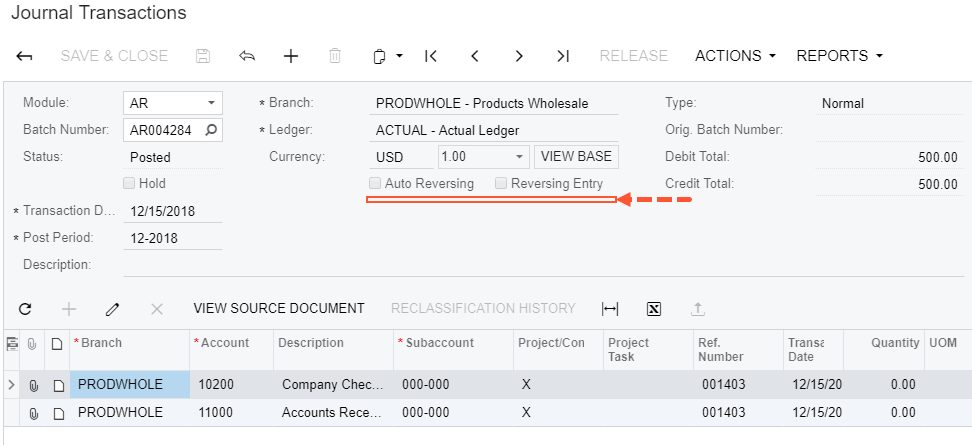Click the back arrow icon in toolbar

point(25,56)
